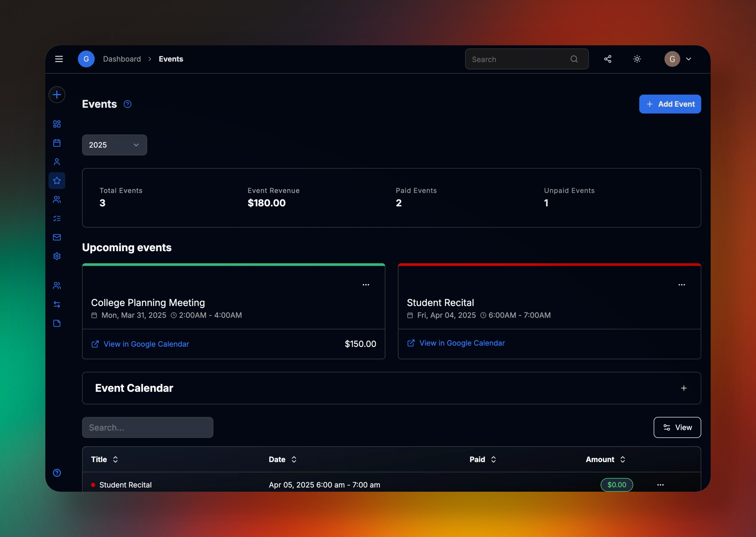Sort table by Paid column
756x537 pixels.
[x=483, y=459]
